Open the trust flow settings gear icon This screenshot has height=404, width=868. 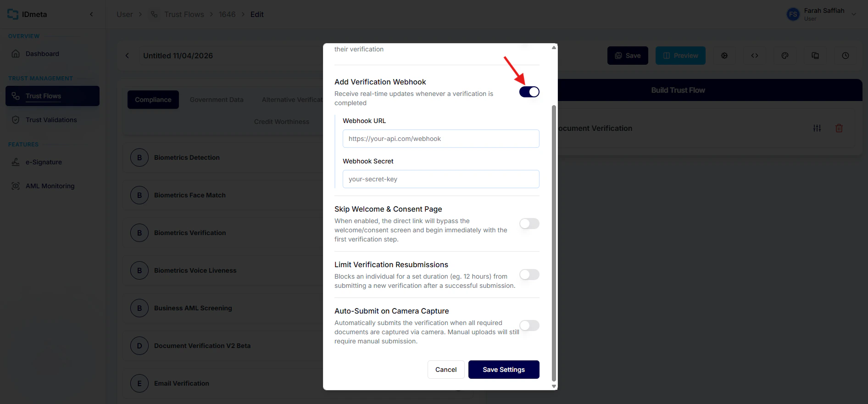[x=724, y=56]
